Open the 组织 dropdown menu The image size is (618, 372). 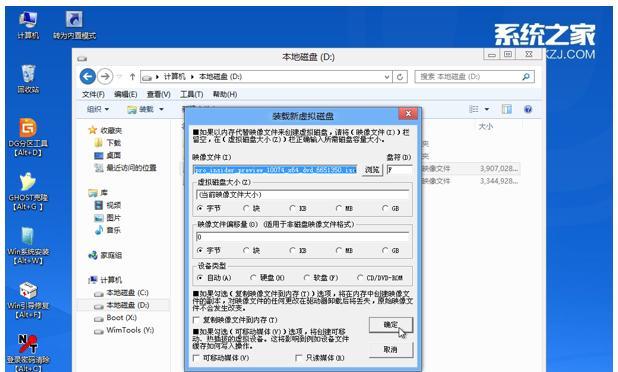coord(98,109)
